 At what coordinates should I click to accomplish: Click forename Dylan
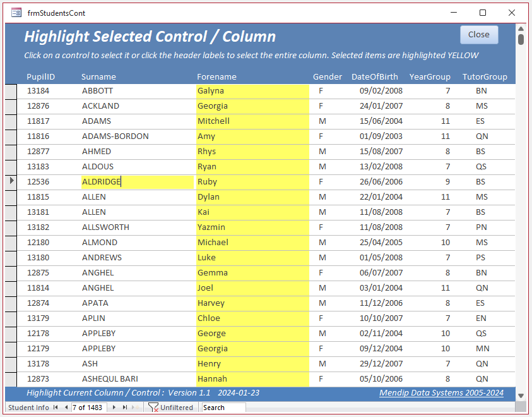[x=208, y=197]
